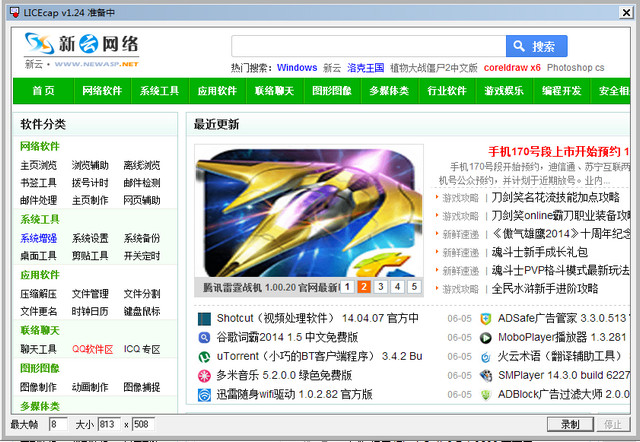Image resolution: width=640 pixels, height=442 pixels.
Task: Click the 谷歌词霸2014 list icon
Action: click(x=204, y=338)
